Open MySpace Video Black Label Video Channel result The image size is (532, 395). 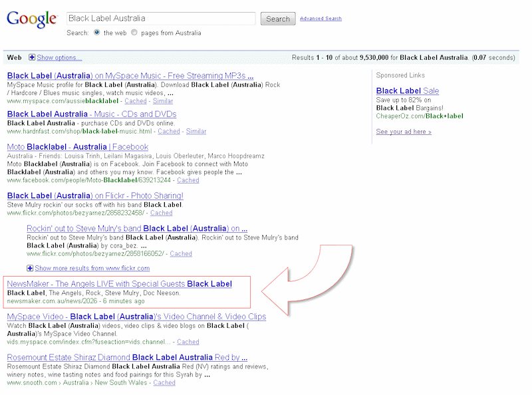(136, 317)
